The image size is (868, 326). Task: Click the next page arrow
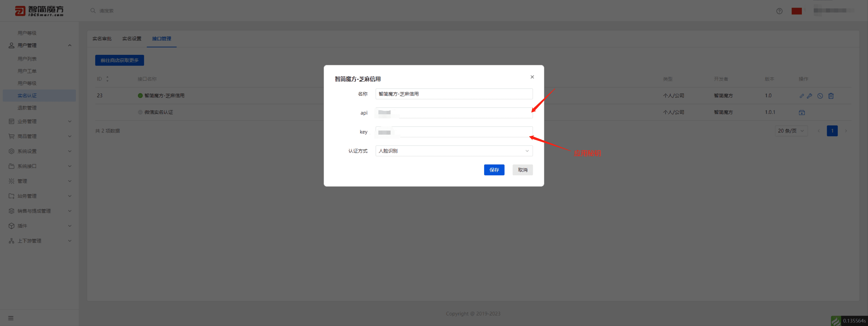coord(845,131)
